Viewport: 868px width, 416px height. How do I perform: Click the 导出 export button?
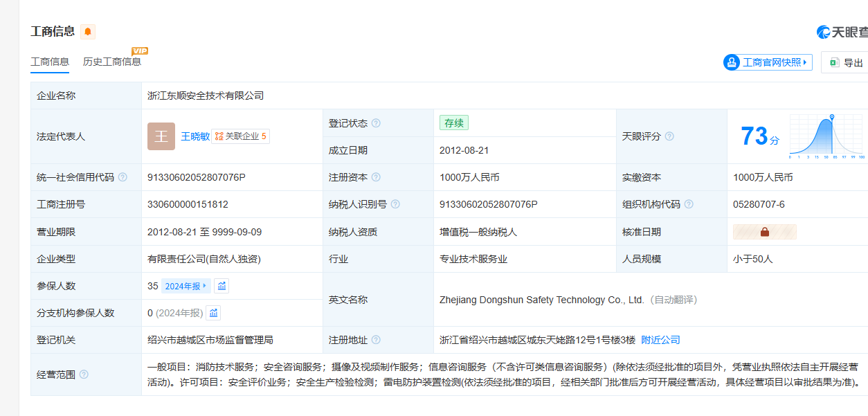tap(845, 62)
